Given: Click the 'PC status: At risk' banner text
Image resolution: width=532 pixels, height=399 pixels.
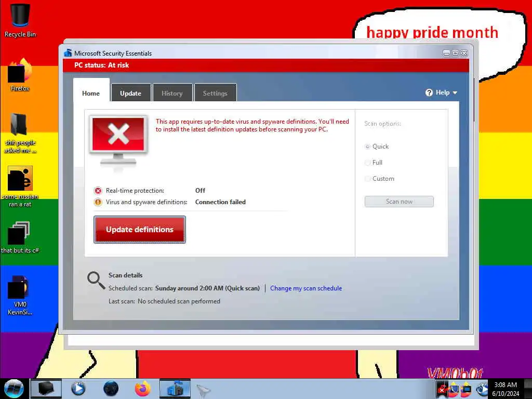Looking at the screenshot, I should pos(101,65).
